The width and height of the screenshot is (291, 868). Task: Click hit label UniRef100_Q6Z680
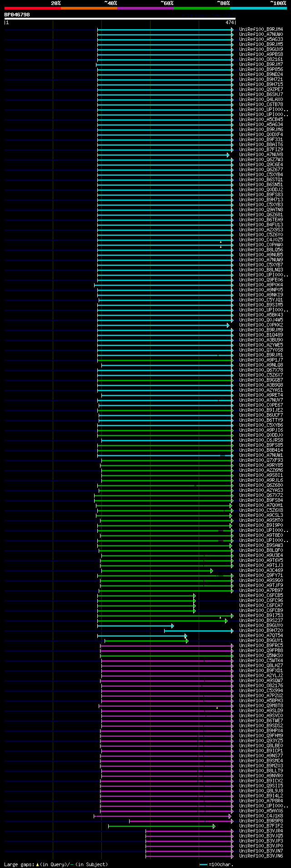click(261, 485)
